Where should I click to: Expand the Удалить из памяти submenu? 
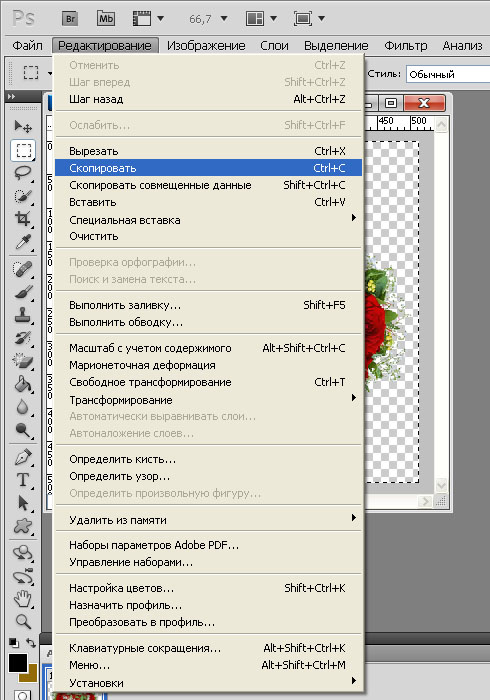208,520
